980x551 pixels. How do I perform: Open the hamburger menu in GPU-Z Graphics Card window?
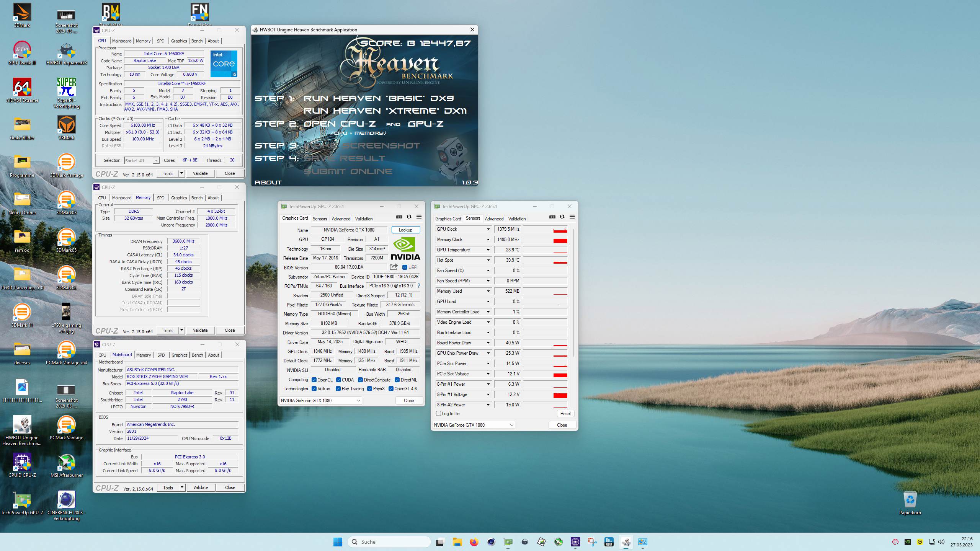pos(419,217)
